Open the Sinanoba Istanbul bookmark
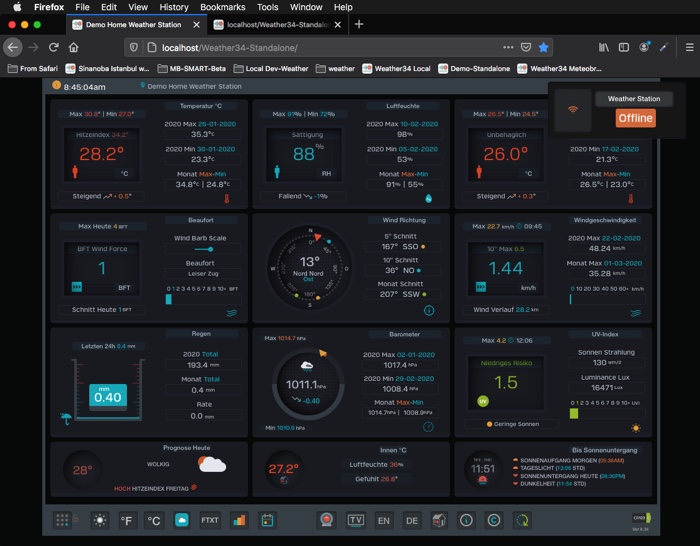 coord(108,69)
